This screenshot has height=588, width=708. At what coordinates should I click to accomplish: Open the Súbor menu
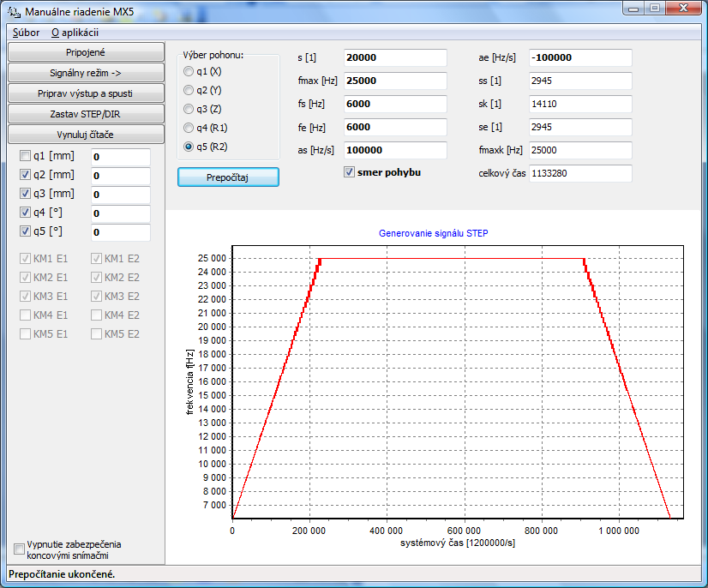click(27, 33)
